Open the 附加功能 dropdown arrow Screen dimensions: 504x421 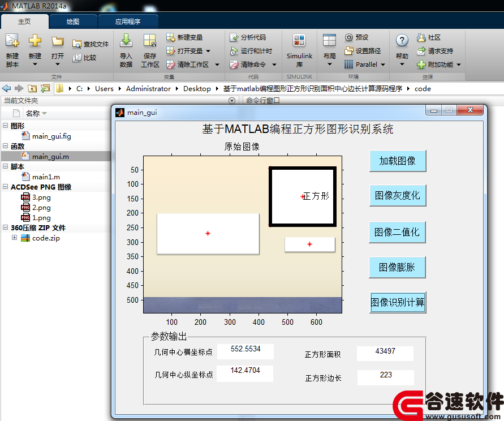point(459,65)
